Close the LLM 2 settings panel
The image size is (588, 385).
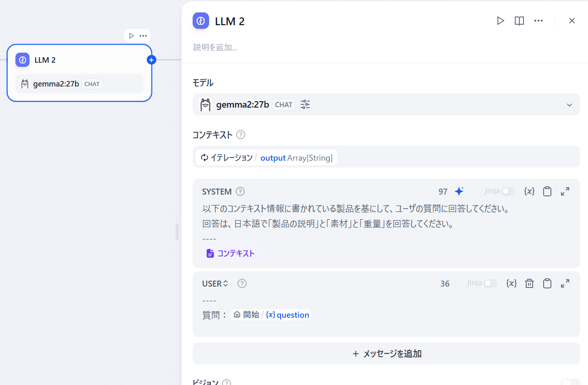[572, 21]
